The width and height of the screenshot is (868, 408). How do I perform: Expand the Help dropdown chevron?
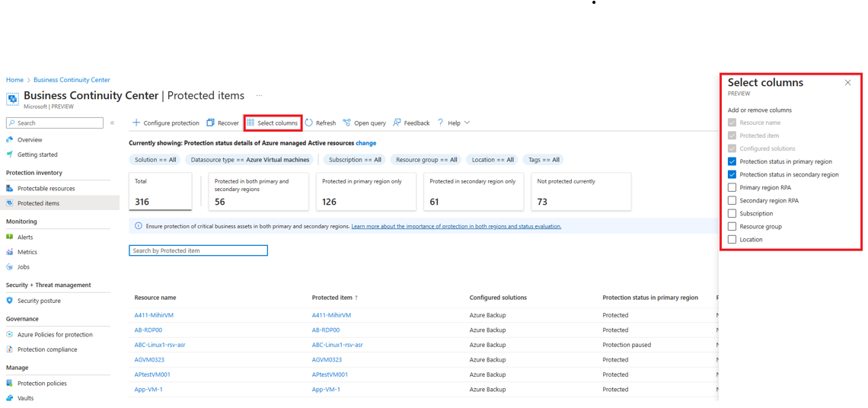tap(467, 123)
